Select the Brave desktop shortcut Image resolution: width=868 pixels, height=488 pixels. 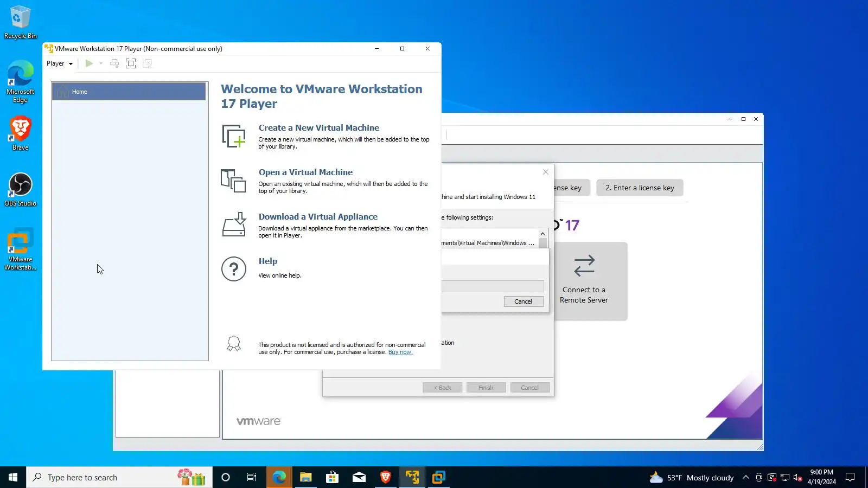20,134
